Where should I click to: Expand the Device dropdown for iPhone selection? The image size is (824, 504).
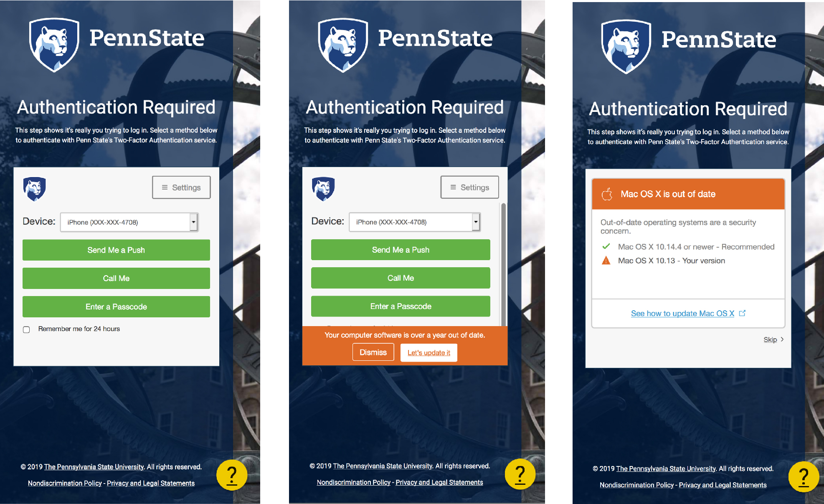(193, 221)
